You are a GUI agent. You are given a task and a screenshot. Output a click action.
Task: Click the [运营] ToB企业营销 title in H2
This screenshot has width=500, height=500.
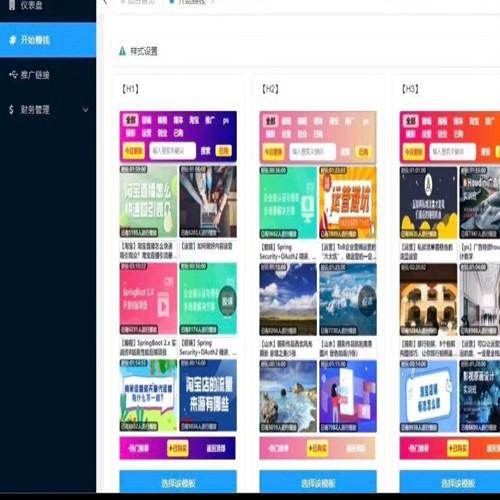[348, 252]
